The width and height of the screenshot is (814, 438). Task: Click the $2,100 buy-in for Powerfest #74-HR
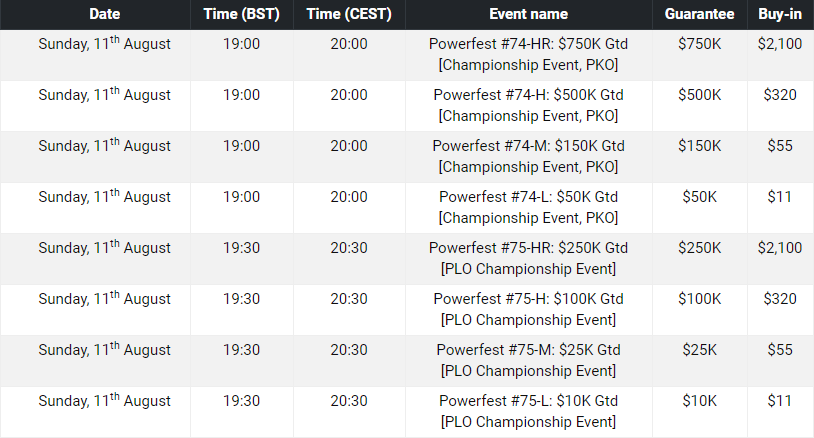[780, 44]
